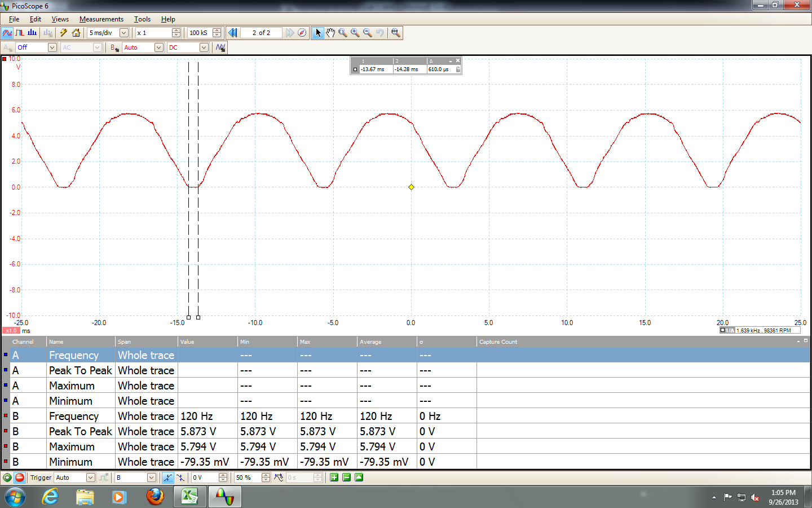Image resolution: width=812 pixels, height=508 pixels.
Task: Switch to Spectrum mode
Action: point(32,33)
